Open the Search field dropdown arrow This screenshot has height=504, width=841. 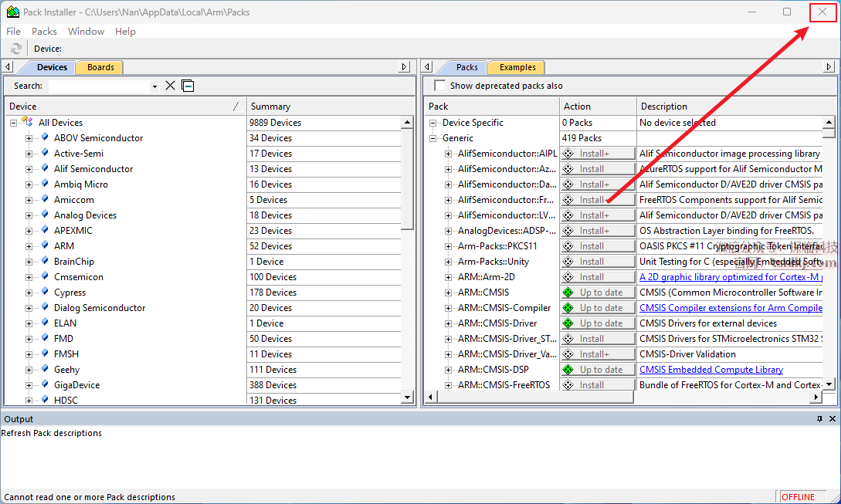pos(154,86)
